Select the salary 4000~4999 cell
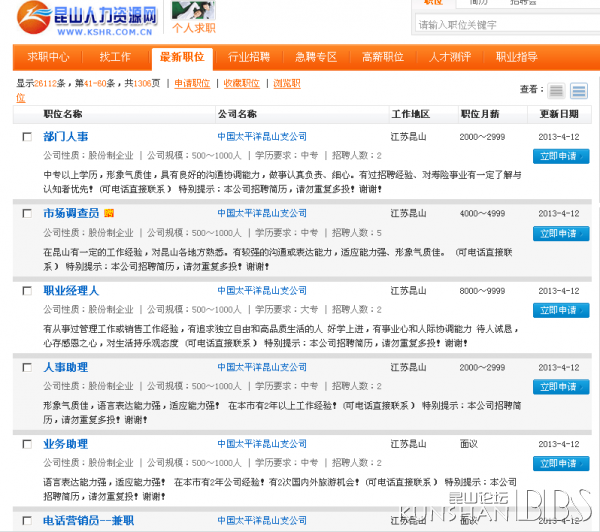 pos(482,213)
